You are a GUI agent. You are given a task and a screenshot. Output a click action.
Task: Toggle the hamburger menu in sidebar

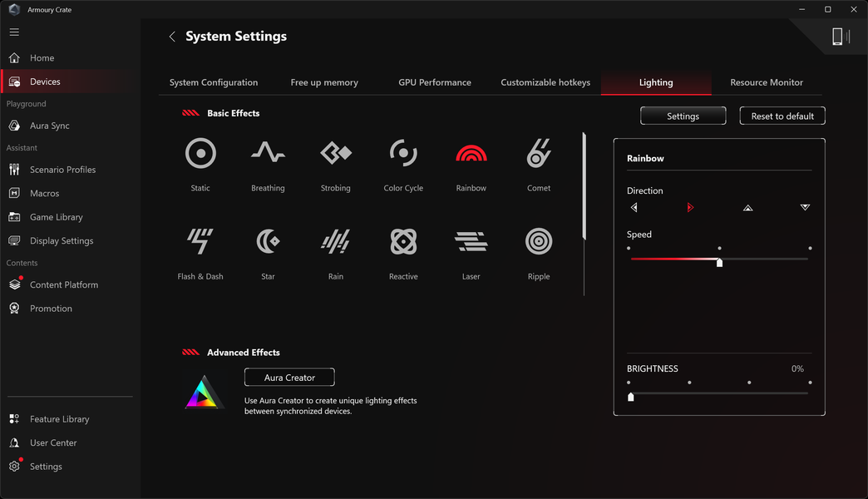click(x=14, y=32)
